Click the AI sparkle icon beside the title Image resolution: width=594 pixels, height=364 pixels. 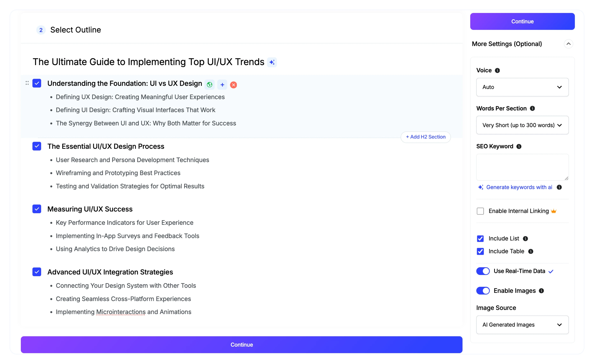coord(272,62)
